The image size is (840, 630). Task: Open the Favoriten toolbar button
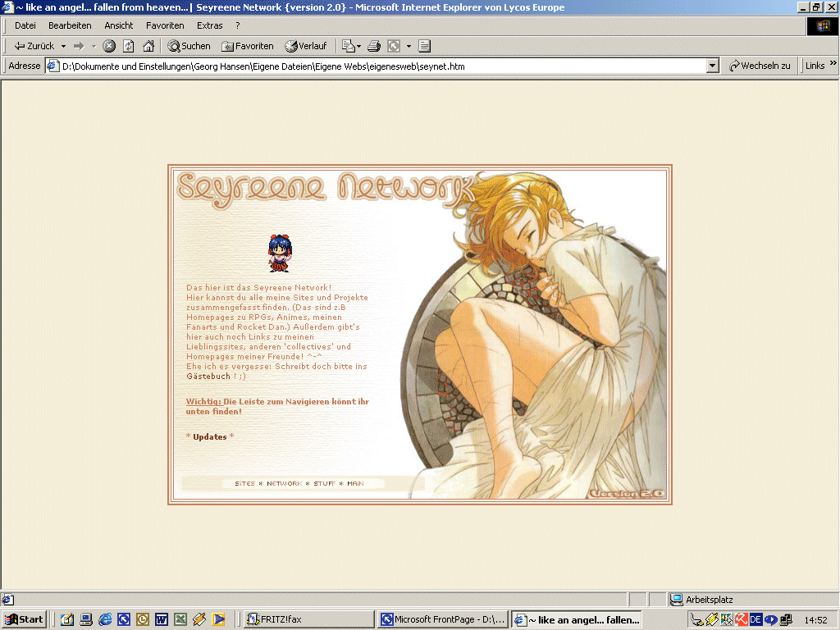tap(248, 46)
